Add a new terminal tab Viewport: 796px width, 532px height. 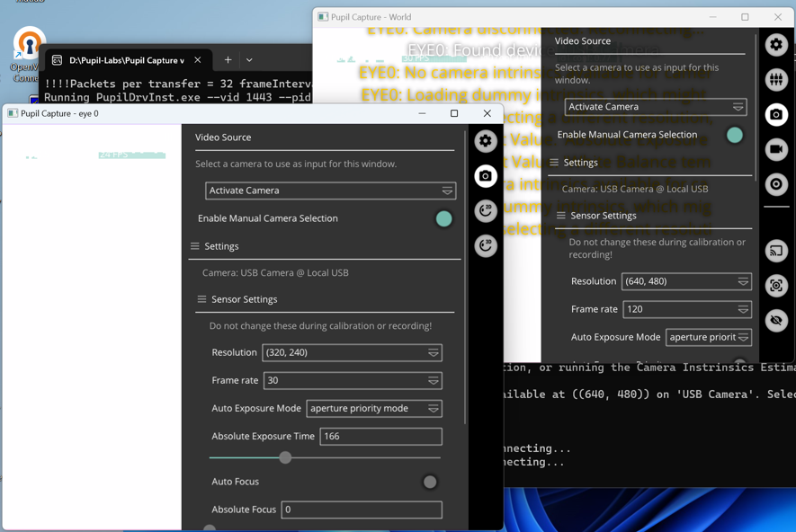click(x=228, y=60)
